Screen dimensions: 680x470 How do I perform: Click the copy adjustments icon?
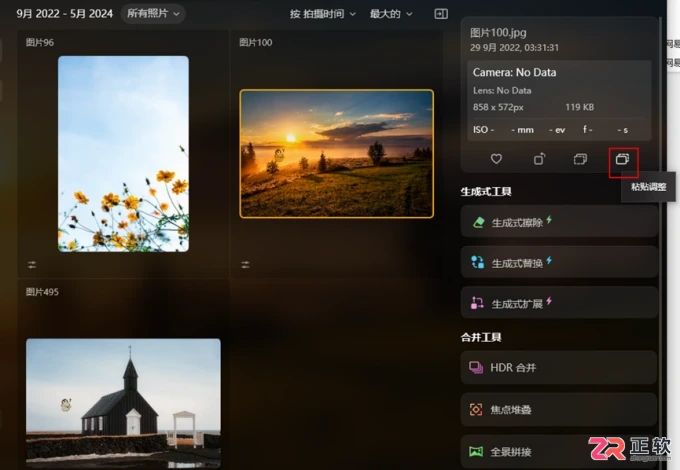[580, 159]
